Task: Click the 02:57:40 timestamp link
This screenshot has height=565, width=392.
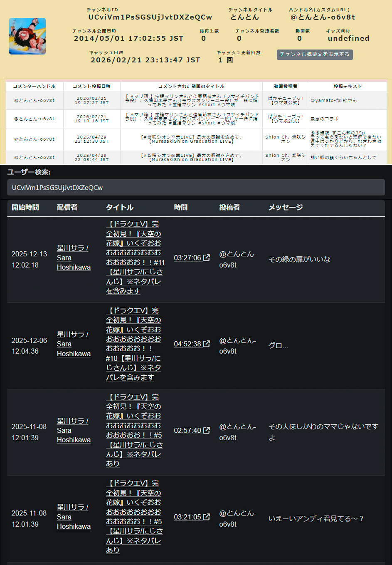Action: pos(187,431)
